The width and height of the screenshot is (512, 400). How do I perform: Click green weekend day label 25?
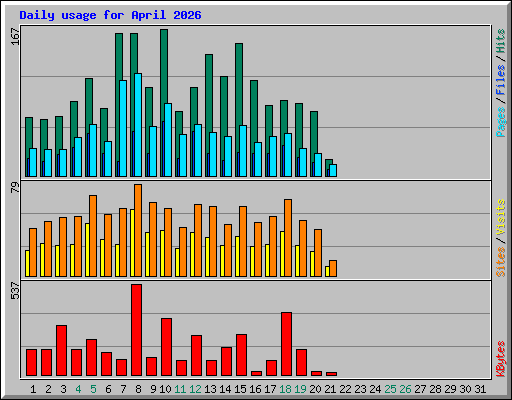390,389
